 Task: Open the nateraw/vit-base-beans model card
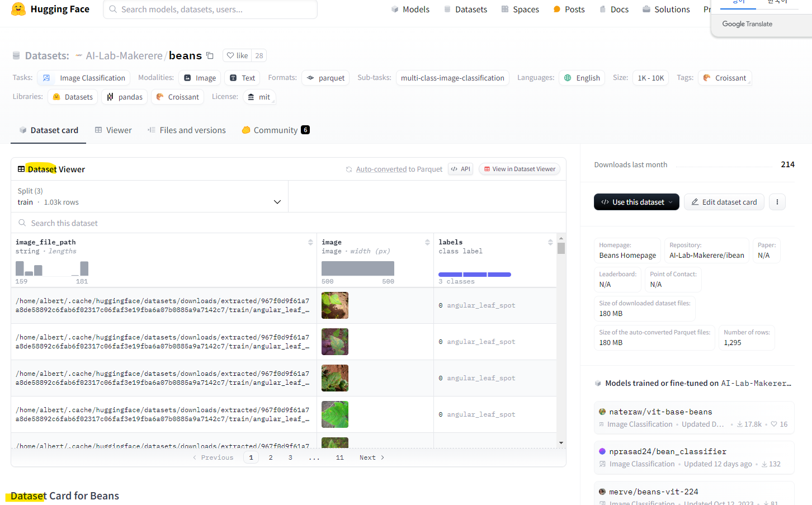(694, 417)
